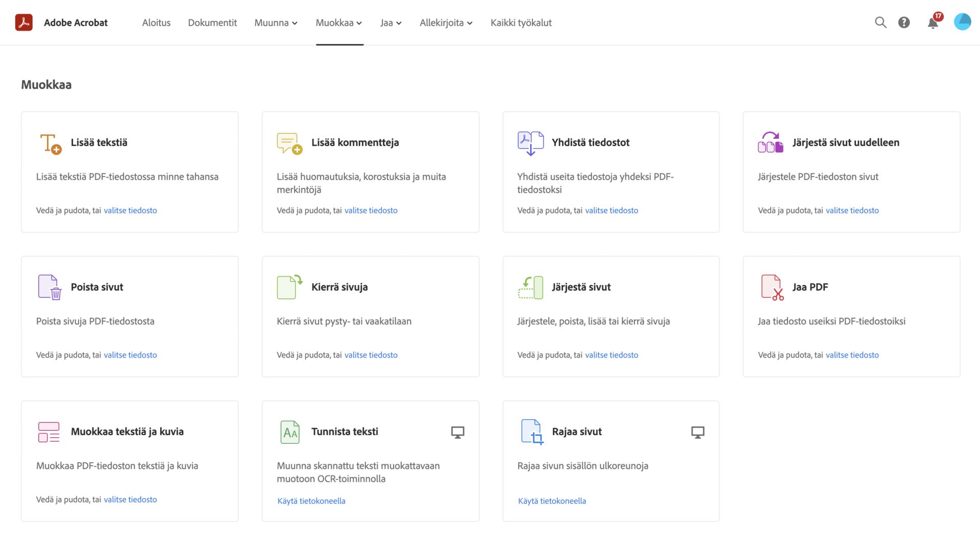This screenshot has height=557, width=980.
Task: Click the Lisää tekstiä tool icon
Action: pos(51,144)
